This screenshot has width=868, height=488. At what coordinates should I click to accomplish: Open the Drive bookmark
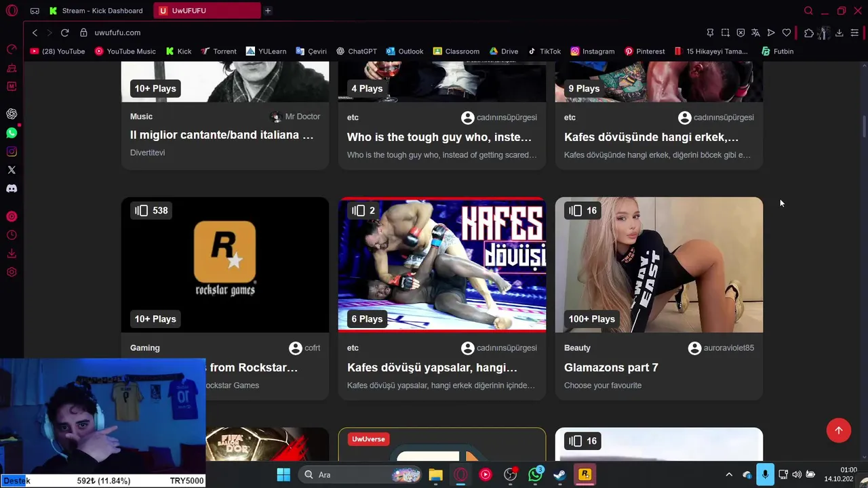504,52
